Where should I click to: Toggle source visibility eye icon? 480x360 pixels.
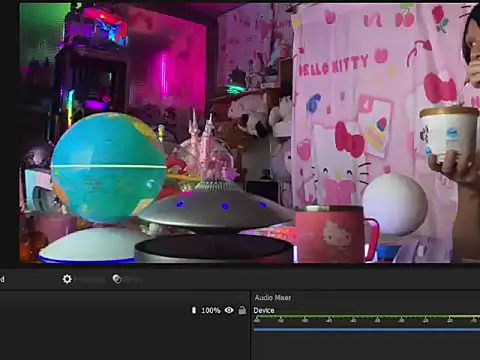tap(229, 310)
